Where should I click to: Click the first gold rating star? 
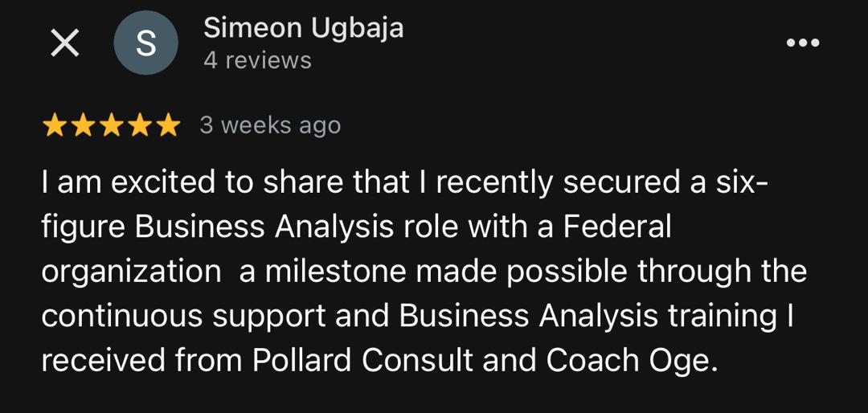[55, 125]
